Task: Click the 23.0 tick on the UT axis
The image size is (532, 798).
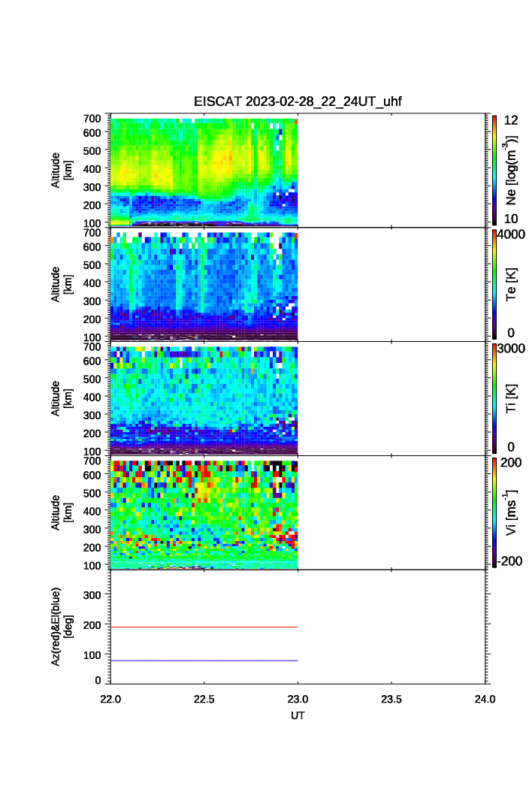Action: (298, 699)
